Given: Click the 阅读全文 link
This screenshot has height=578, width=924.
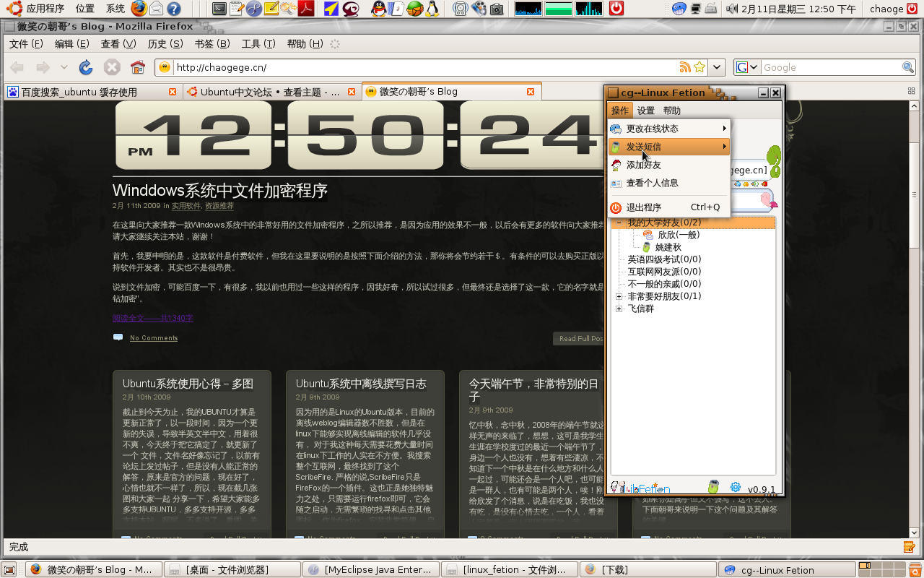Looking at the screenshot, I should tap(153, 318).
